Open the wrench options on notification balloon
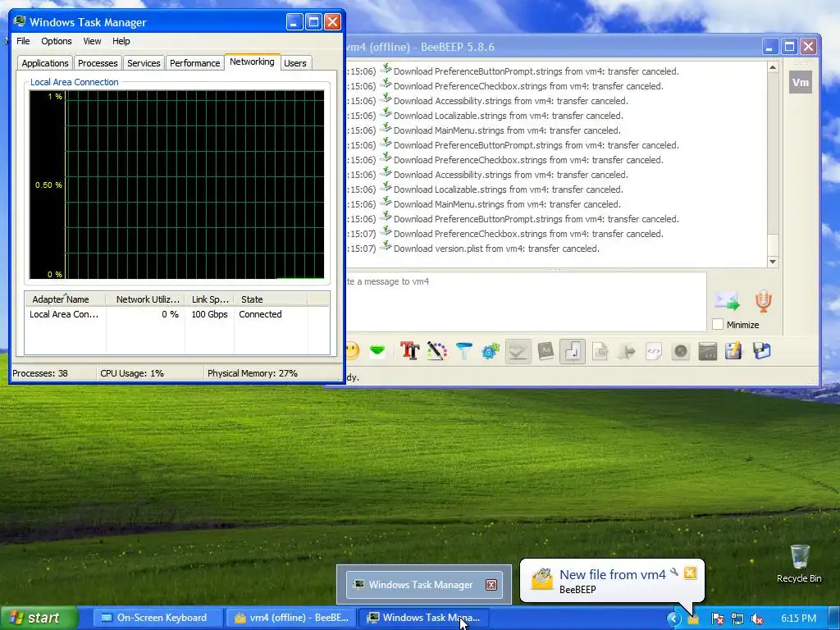840x630 pixels. point(674,572)
